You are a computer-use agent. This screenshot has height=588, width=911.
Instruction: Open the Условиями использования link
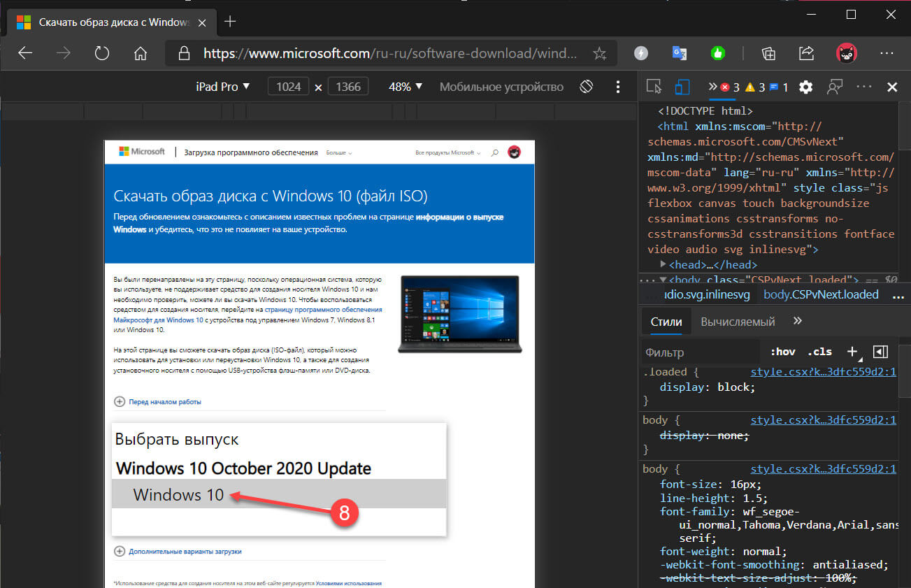(x=348, y=583)
